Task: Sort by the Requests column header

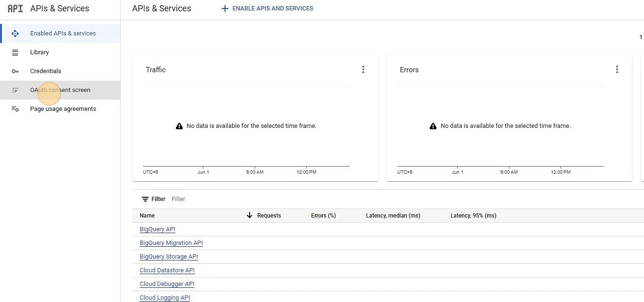Action: (269, 216)
